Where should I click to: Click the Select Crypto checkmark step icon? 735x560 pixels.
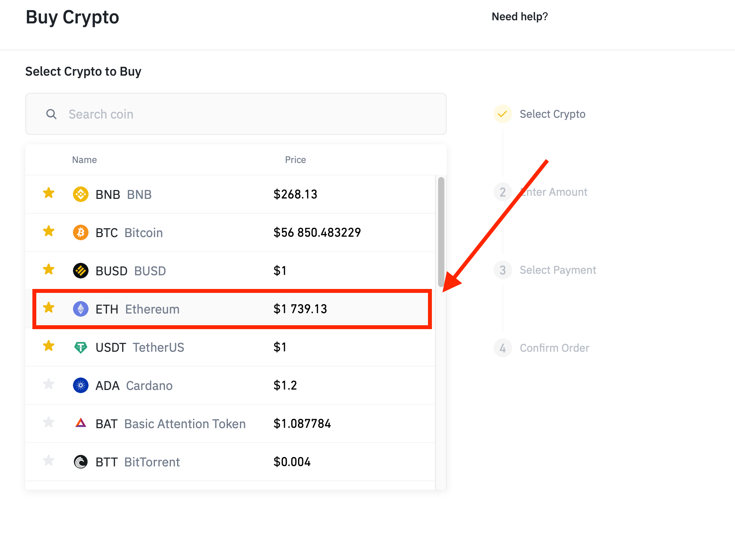503,114
